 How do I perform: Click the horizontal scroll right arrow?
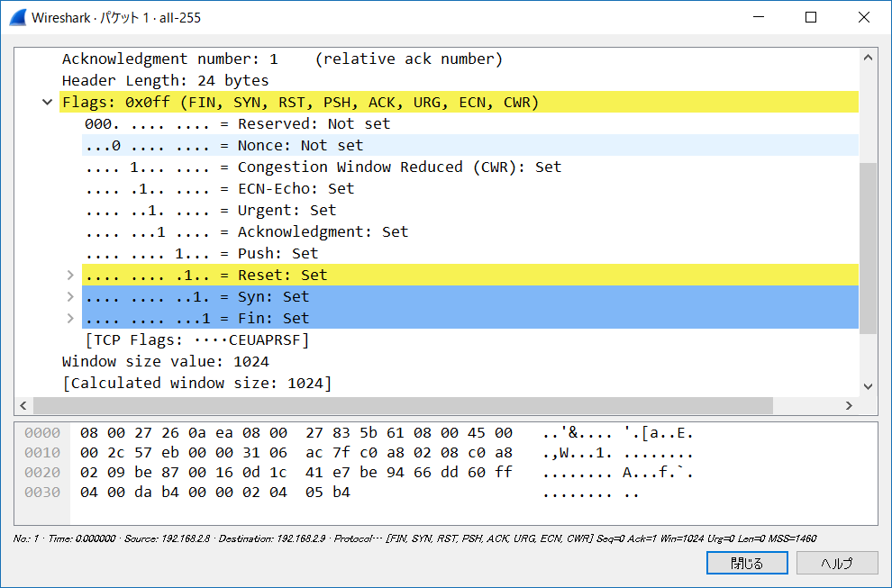849,405
